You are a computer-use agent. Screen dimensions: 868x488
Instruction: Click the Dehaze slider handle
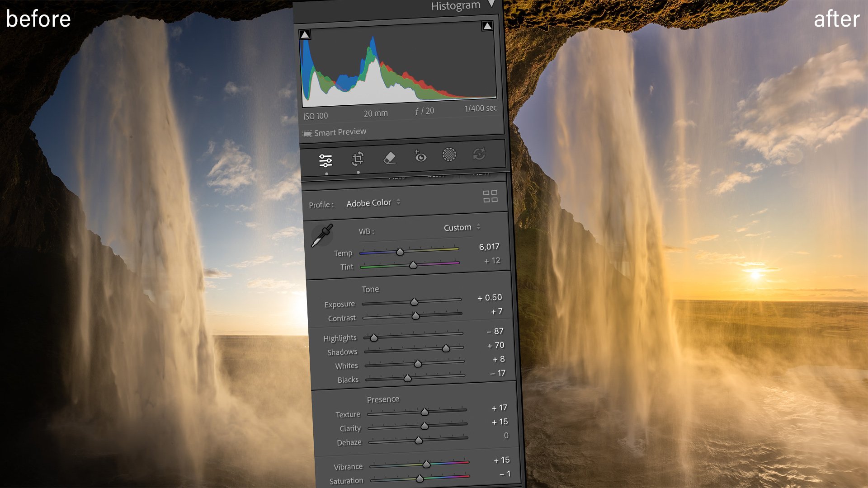(419, 440)
